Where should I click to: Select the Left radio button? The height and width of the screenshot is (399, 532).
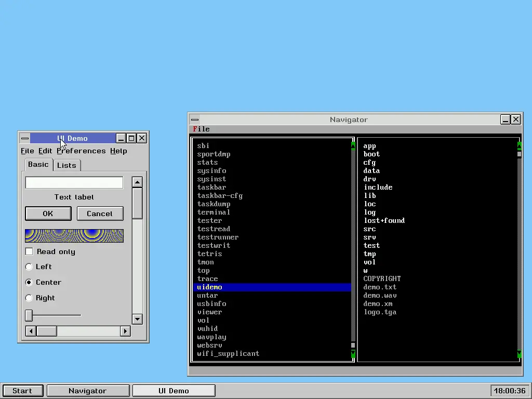point(29,267)
